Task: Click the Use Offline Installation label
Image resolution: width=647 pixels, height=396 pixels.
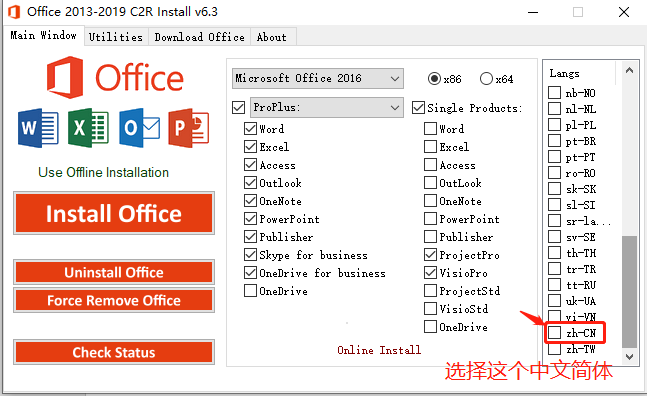Action: click(104, 172)
